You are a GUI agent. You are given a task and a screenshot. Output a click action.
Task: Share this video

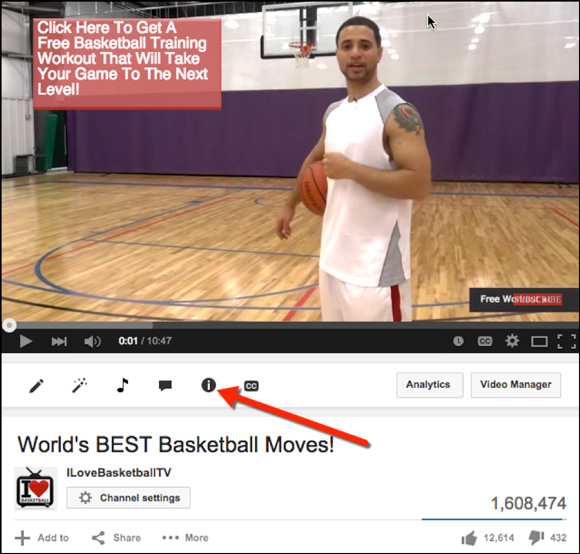[x=116, y=538]
